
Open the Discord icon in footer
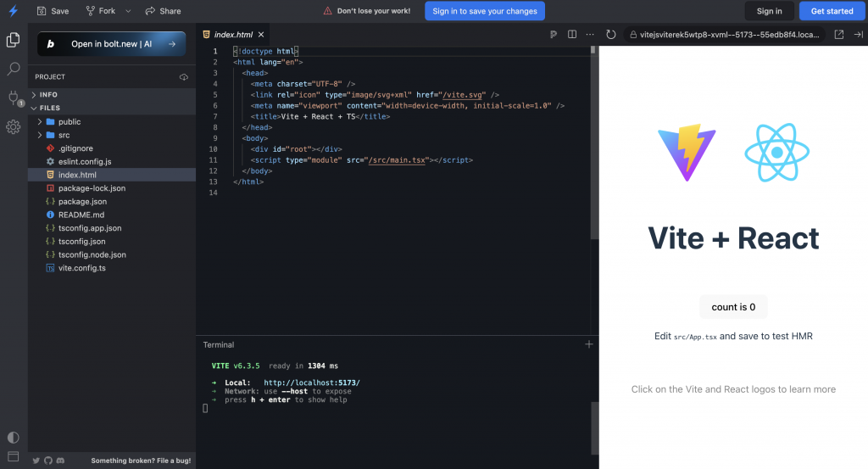60,461
